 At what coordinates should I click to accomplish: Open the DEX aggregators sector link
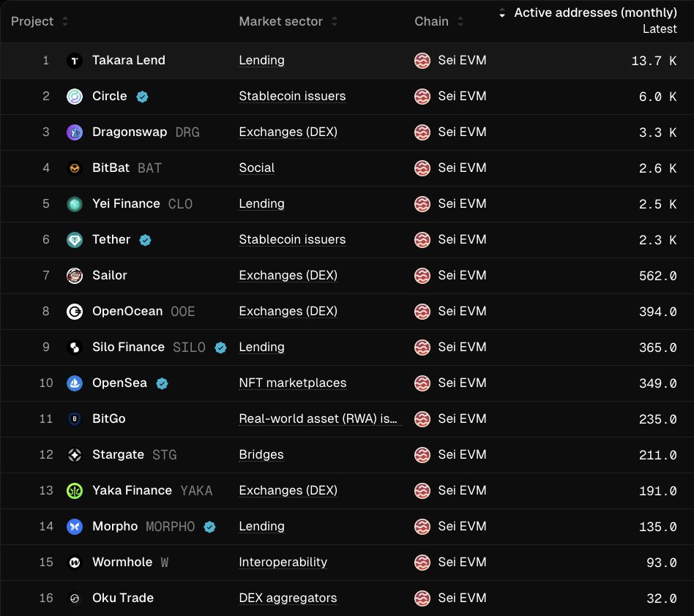click(x=288, y=598)
